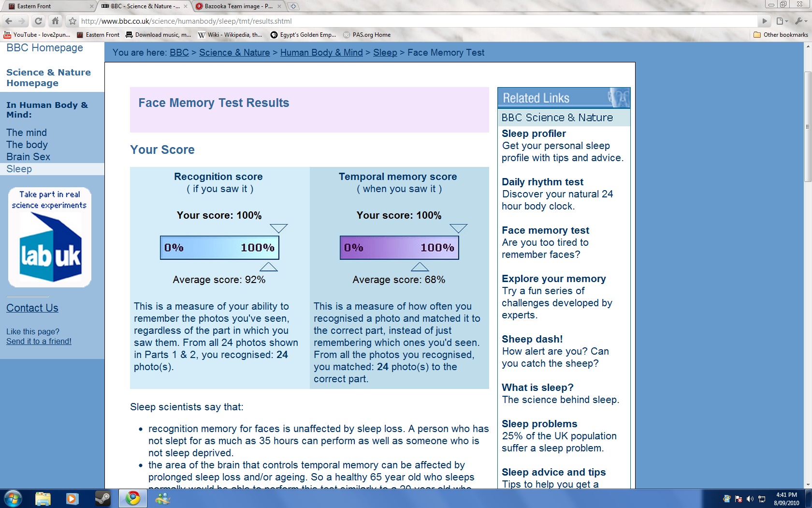The width and height of the screenshot is (812, 508).
Task: Click the Temporal memory score 0%-100% bar
Action: click(399, 248)
